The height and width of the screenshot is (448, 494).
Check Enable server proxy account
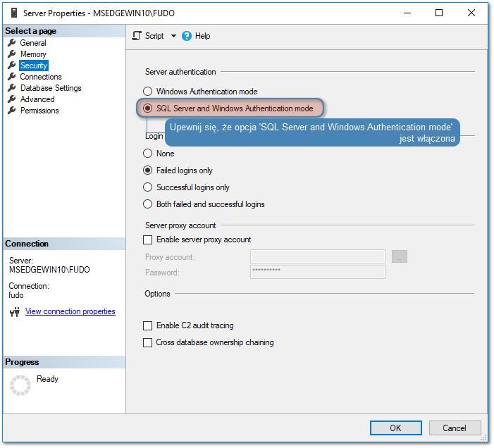click(x=147, y=239)
